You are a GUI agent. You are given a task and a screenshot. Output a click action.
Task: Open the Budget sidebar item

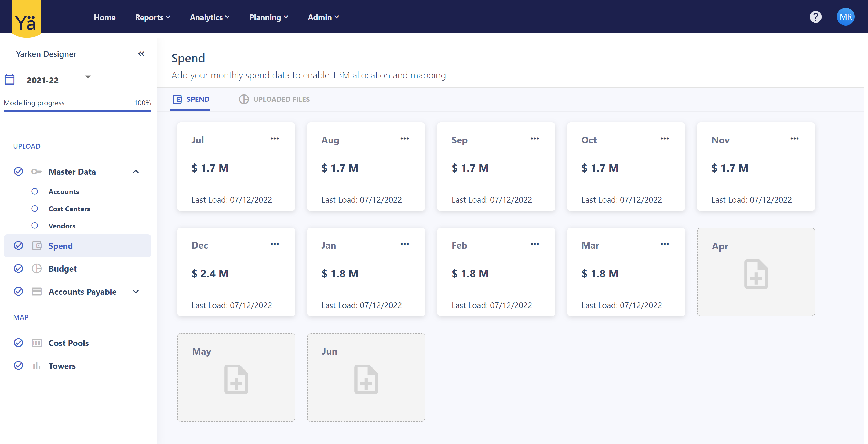(63, 269)
